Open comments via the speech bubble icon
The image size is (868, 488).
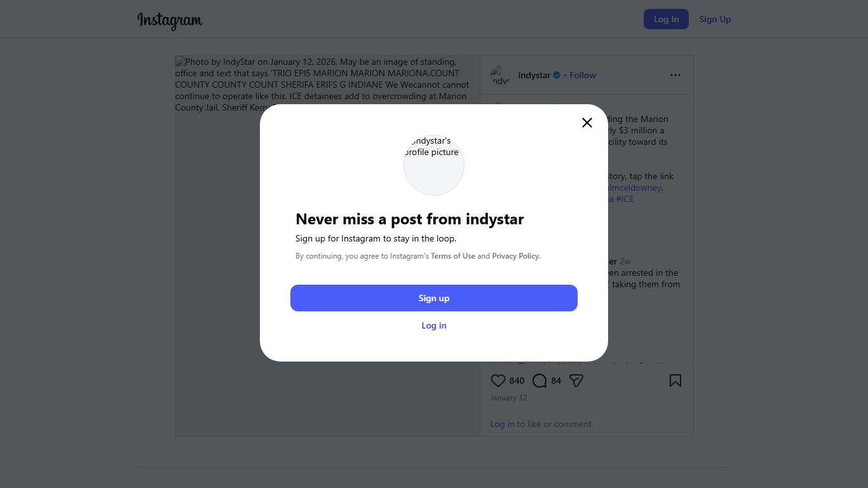click(x=539, y=381)
